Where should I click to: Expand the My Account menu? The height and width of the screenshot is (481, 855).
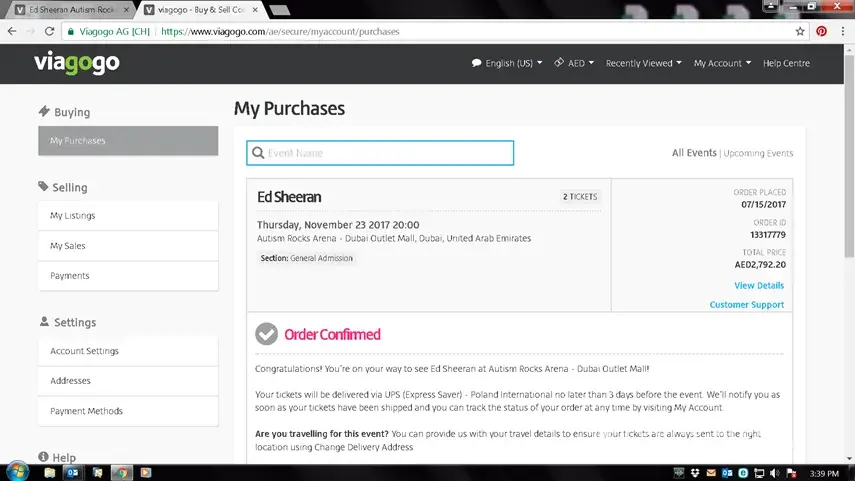click(721, 63)
